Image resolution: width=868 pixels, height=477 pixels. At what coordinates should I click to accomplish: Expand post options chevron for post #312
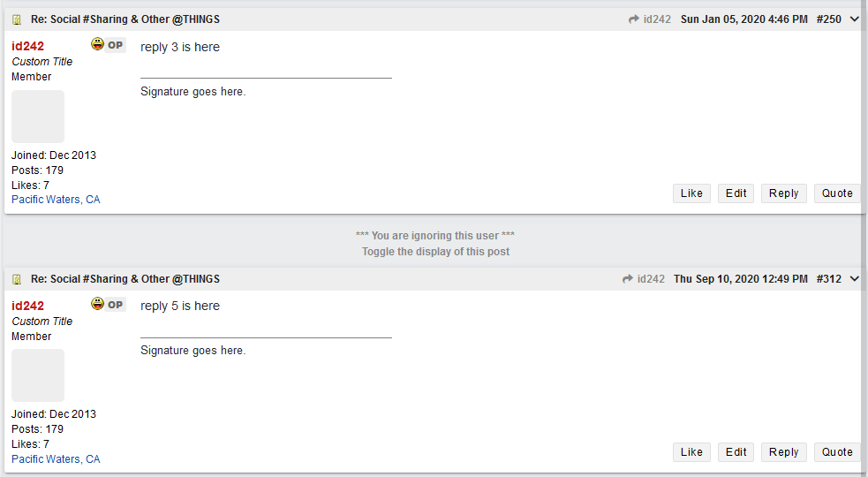tap(854, 278)
